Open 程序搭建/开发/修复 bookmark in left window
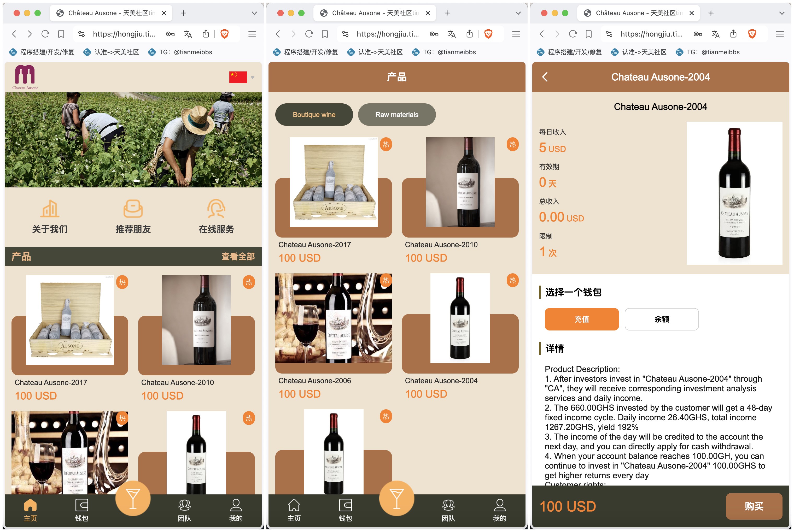 coord(42,52)
